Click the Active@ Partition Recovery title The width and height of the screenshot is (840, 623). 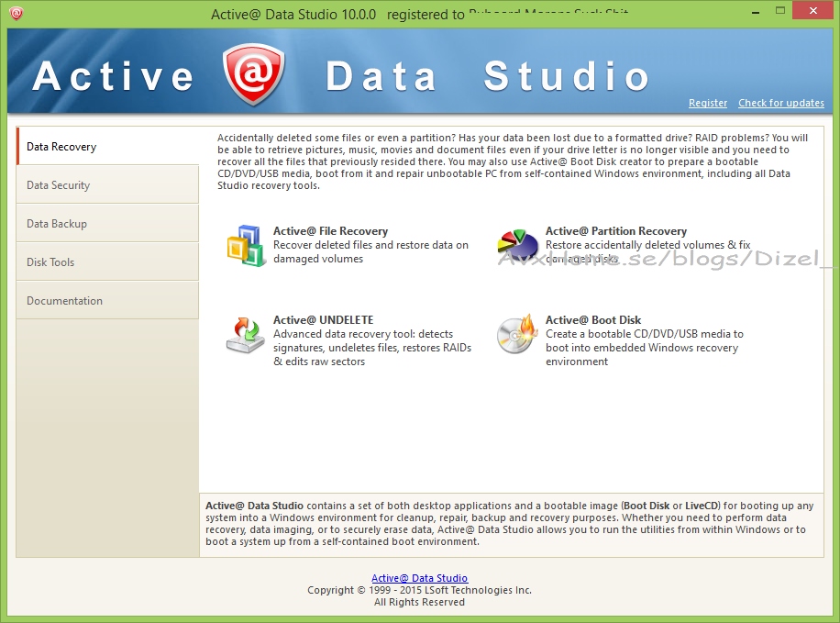[616, 231]
